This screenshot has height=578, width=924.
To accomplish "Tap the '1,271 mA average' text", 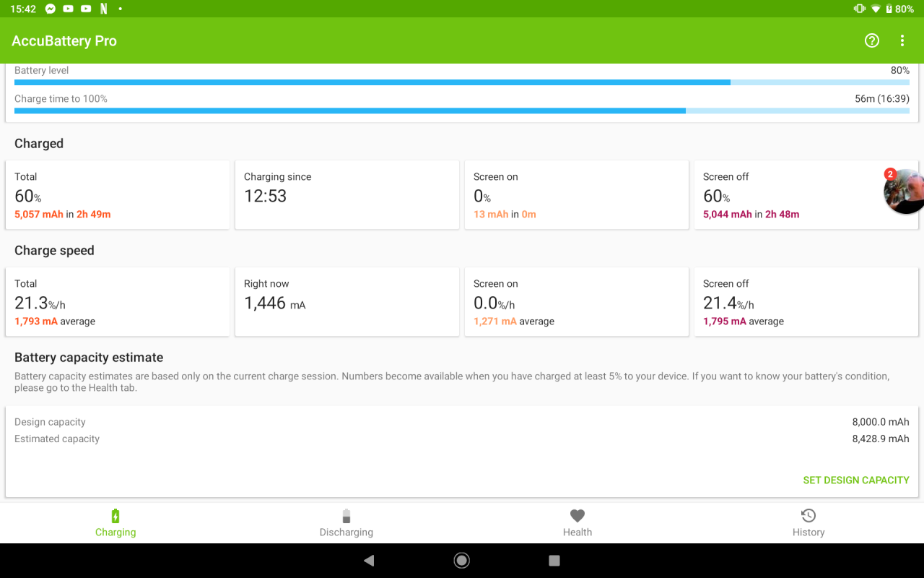I will coord(514,322).
